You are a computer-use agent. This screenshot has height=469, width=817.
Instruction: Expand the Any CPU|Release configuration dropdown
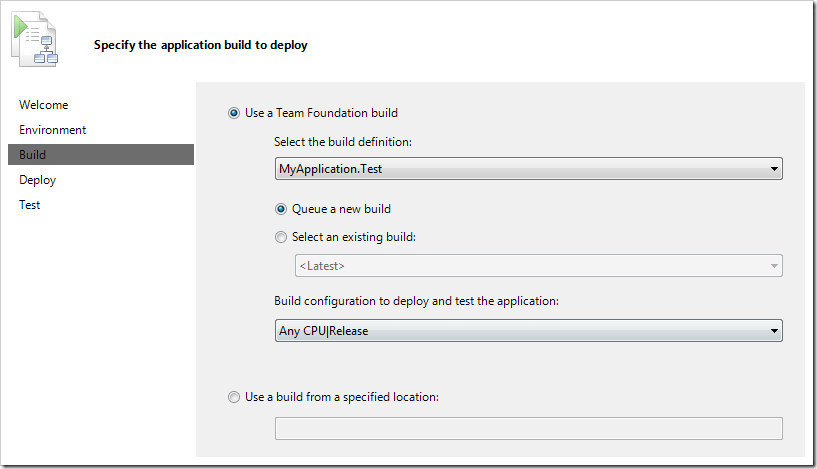528,331
